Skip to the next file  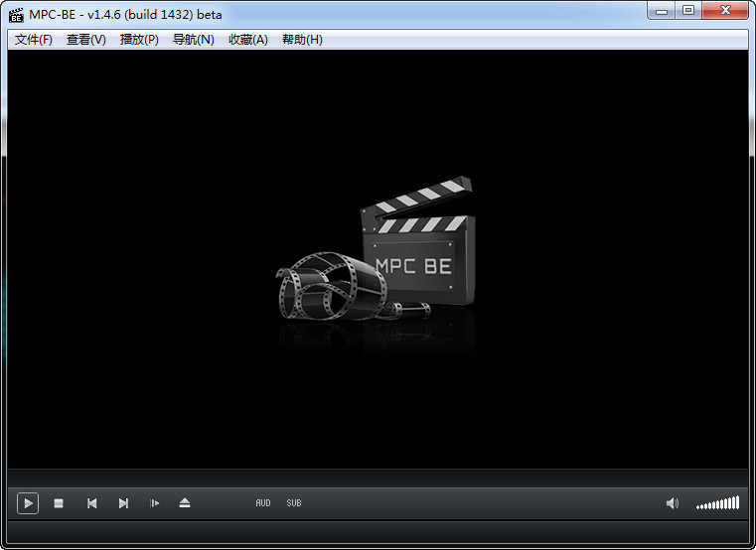tap(123, 503)
